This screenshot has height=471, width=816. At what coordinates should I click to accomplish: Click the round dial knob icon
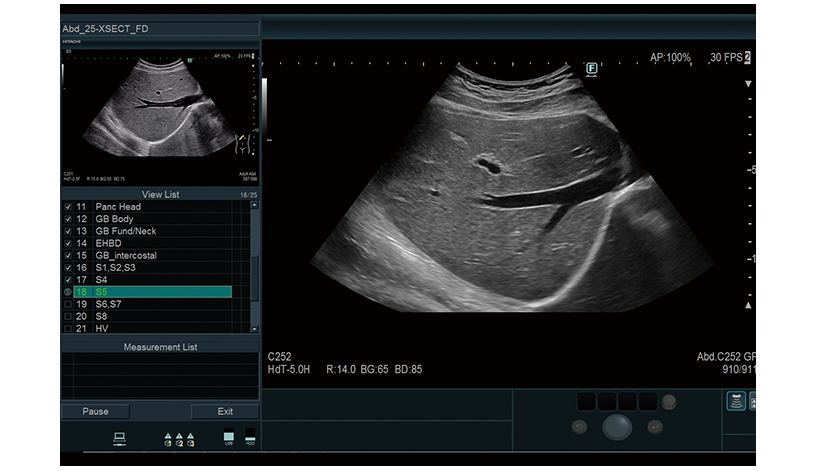(x=669, y=401)
